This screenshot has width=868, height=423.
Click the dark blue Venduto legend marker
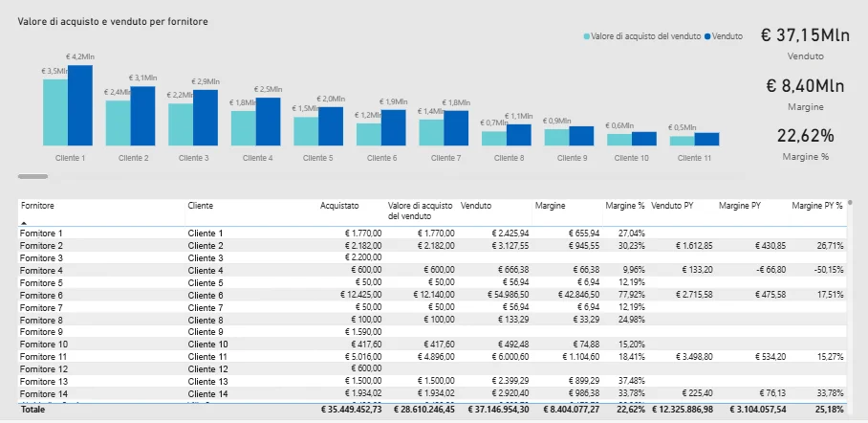tap(707, 36)
